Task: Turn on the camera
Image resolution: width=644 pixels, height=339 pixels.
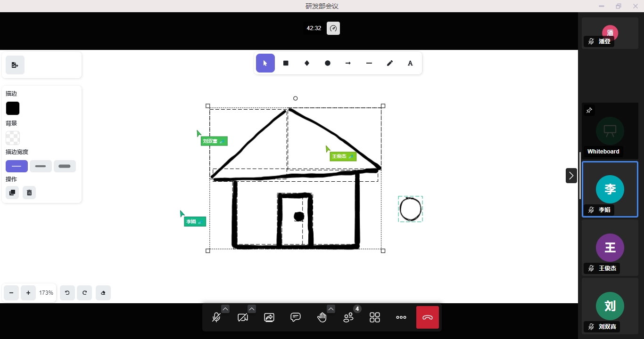Action: click(243, 317)
